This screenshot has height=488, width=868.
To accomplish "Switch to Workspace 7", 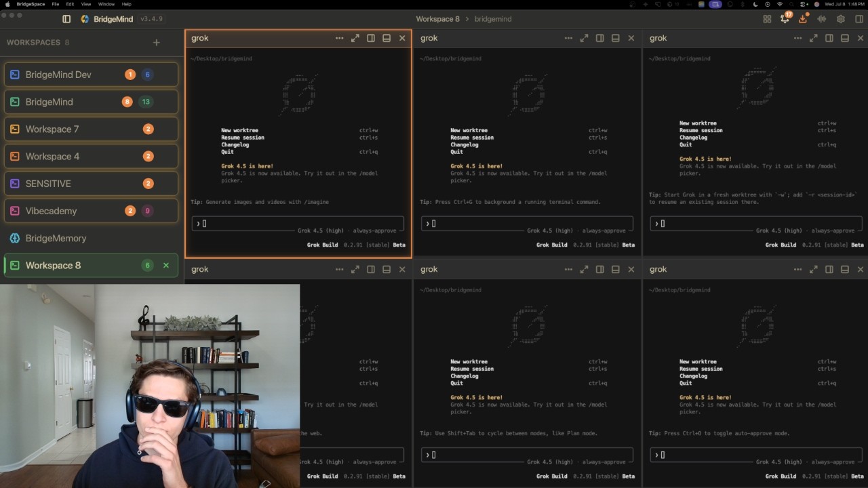I will (x=91, y=129).
